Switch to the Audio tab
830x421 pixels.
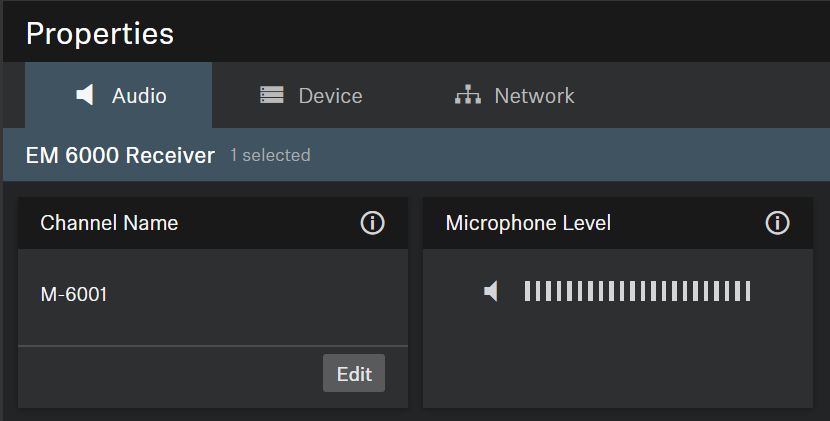coord(119,96)
